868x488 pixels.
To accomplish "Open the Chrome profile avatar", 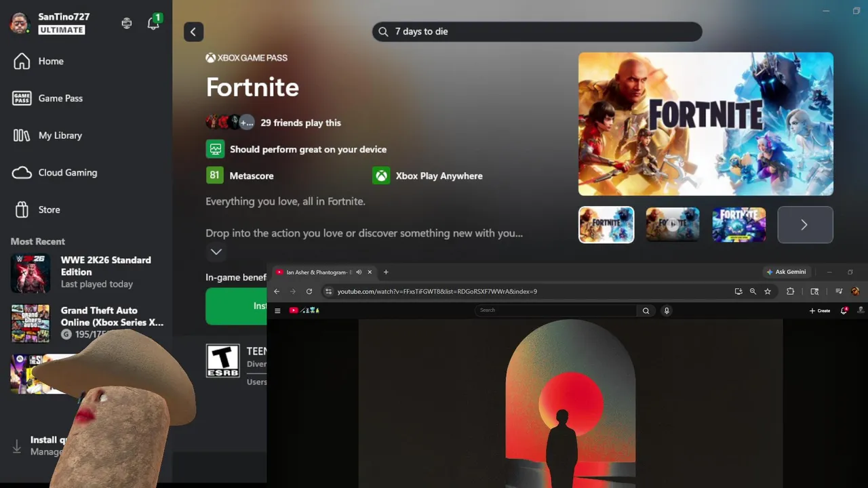I will click(855, 291).
